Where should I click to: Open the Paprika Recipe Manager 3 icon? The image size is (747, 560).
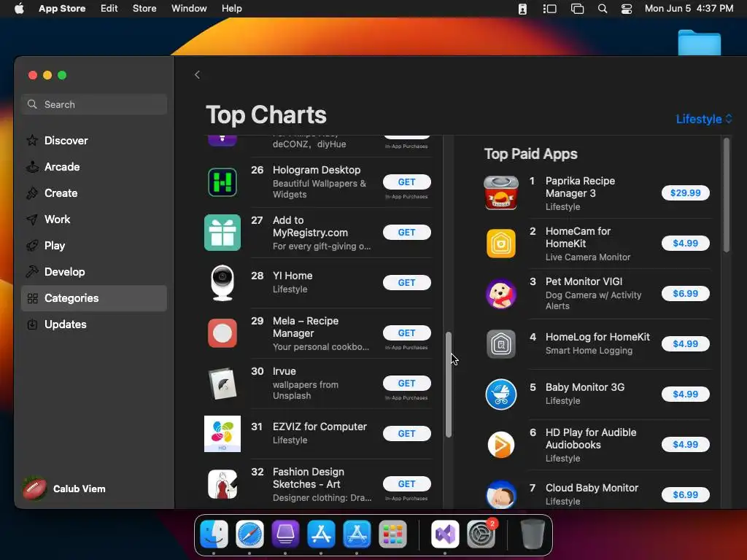tap(500, 192)
